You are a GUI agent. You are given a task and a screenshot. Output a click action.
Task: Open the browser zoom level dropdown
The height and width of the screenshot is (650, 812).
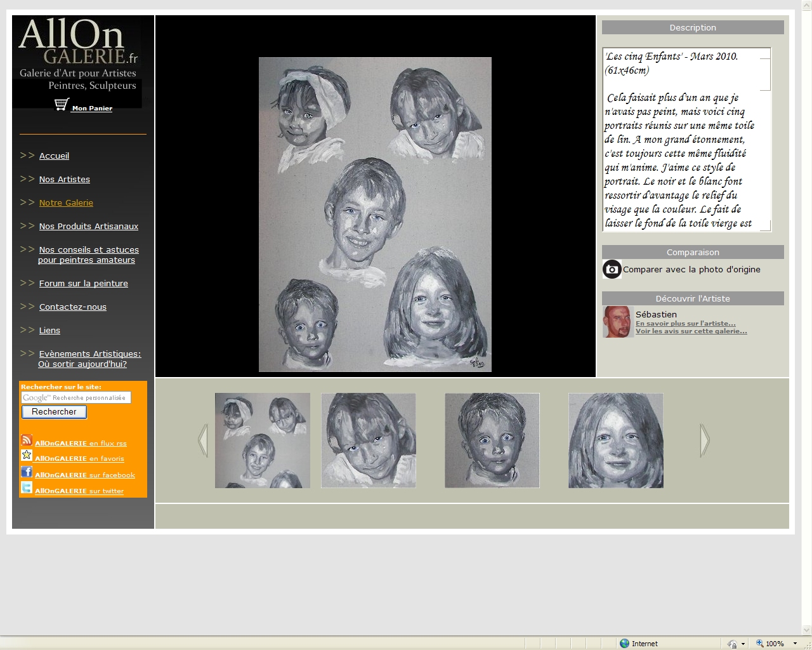(x=795, y=643)
